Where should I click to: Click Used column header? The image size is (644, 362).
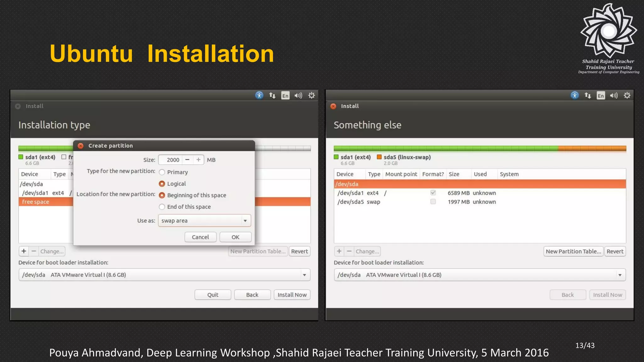[x=484, y=174]
